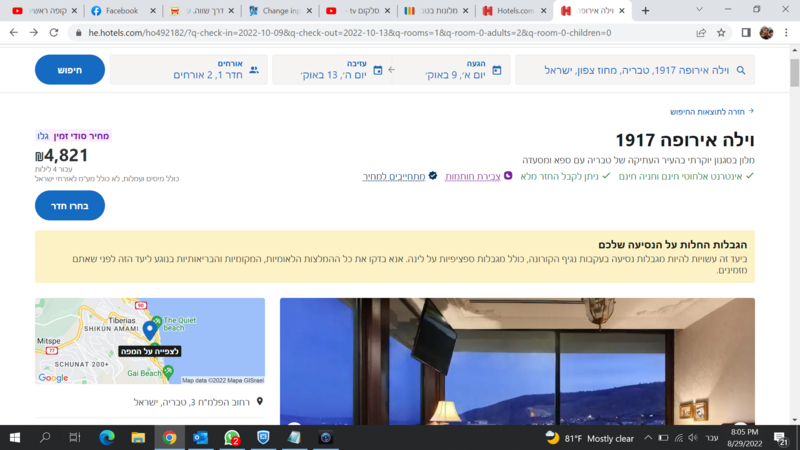Open the hotel room photo

coord(517,361)
